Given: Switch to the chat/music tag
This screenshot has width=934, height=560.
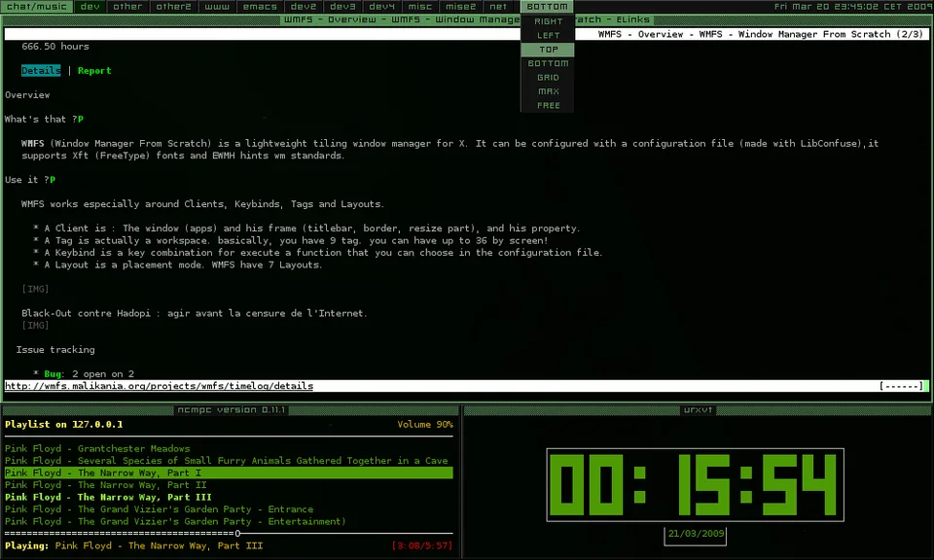Looking at the screenshot, I should click(36, 7).
